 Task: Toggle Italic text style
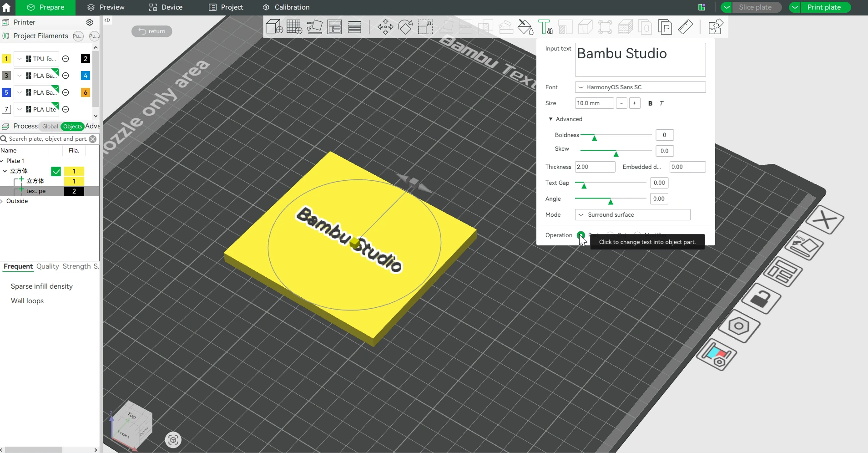(661, 103)
